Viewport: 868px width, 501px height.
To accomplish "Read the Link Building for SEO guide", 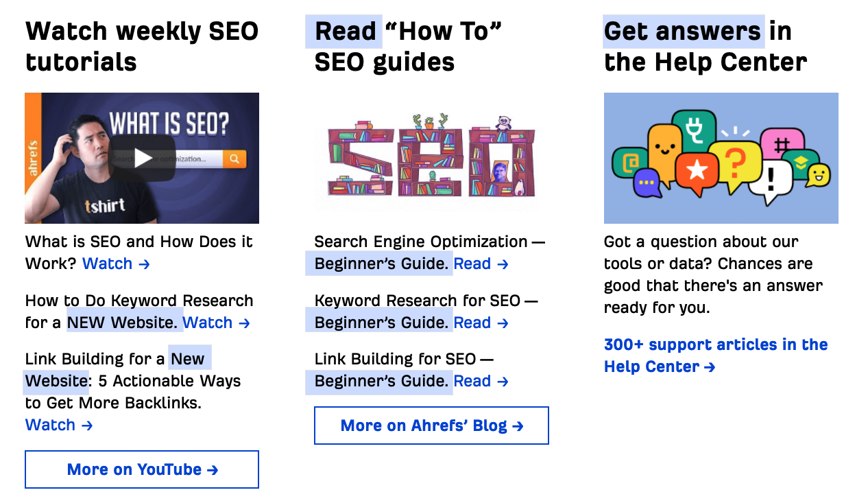I will tap(481, 381).
